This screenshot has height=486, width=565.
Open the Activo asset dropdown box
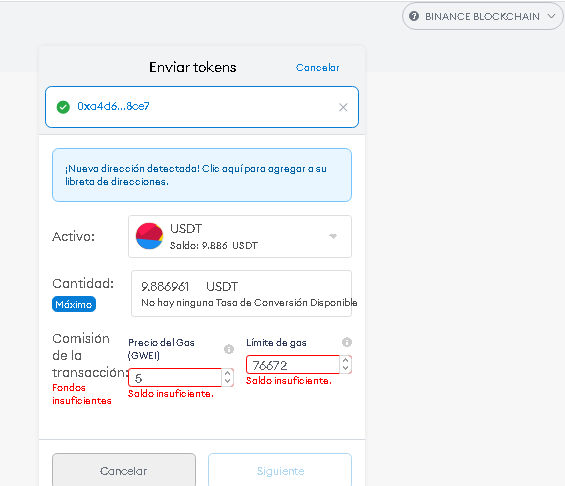240,236
